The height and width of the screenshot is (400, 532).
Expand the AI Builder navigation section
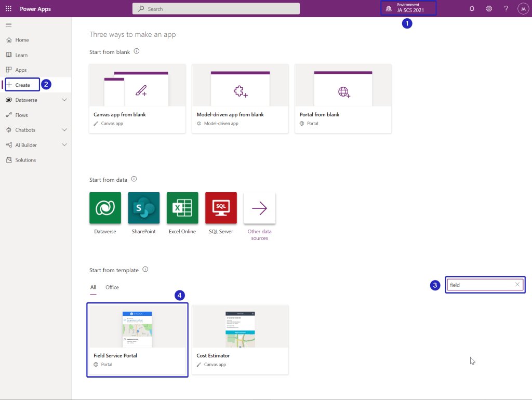point(64,145)
